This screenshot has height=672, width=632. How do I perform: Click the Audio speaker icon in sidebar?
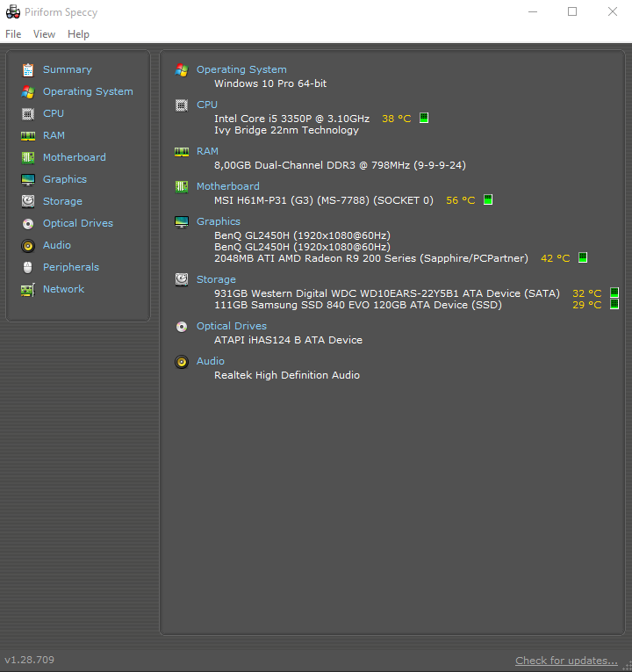28,246
